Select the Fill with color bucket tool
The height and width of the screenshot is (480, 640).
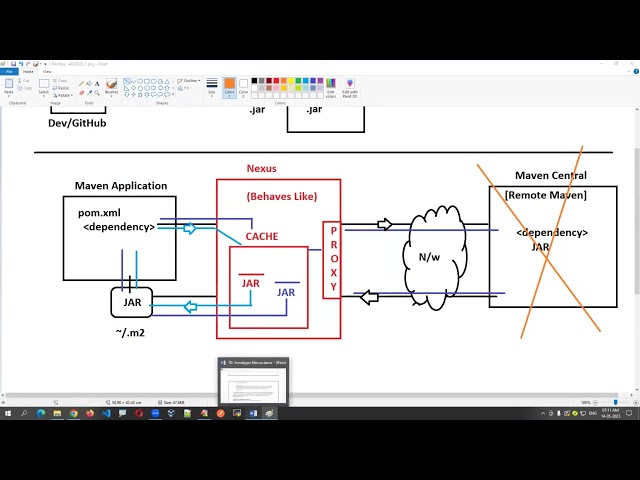89,84
